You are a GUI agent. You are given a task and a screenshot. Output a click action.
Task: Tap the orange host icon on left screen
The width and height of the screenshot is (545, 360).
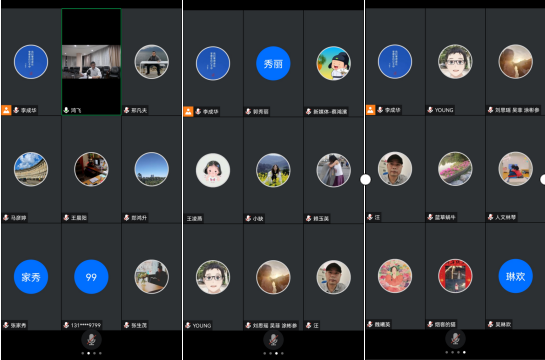pyautogui.click(x=6, y=110)
